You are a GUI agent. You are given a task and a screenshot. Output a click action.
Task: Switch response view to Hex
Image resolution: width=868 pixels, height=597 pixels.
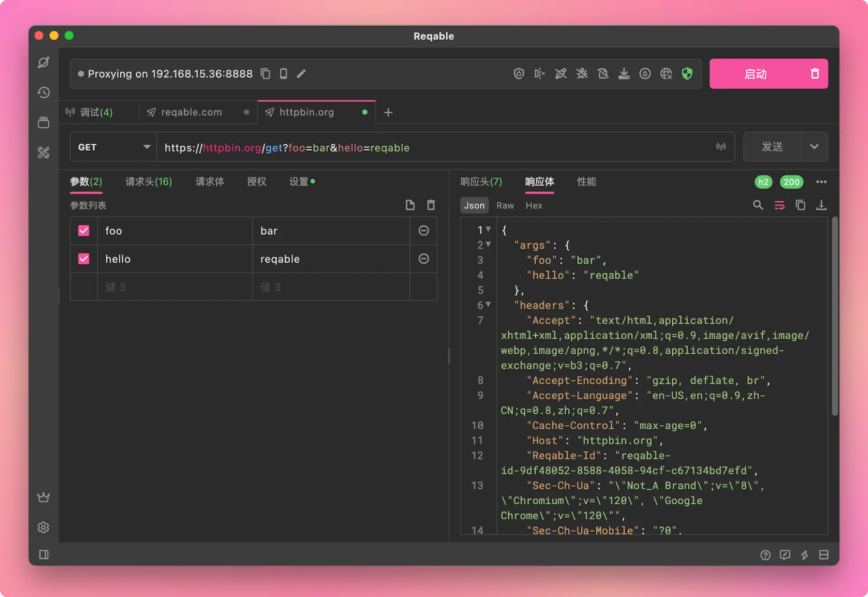coord(534,205)
